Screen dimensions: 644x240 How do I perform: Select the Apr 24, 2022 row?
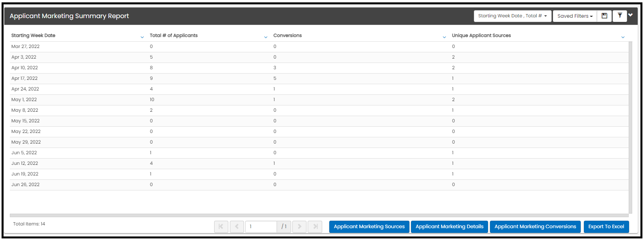pos(319,89)
